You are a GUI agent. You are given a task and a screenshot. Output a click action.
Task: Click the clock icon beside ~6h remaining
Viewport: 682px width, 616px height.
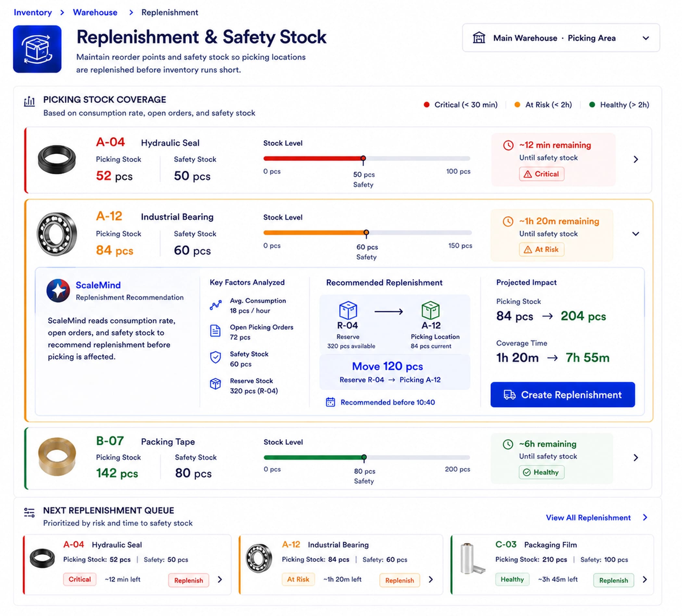[508, 444]
